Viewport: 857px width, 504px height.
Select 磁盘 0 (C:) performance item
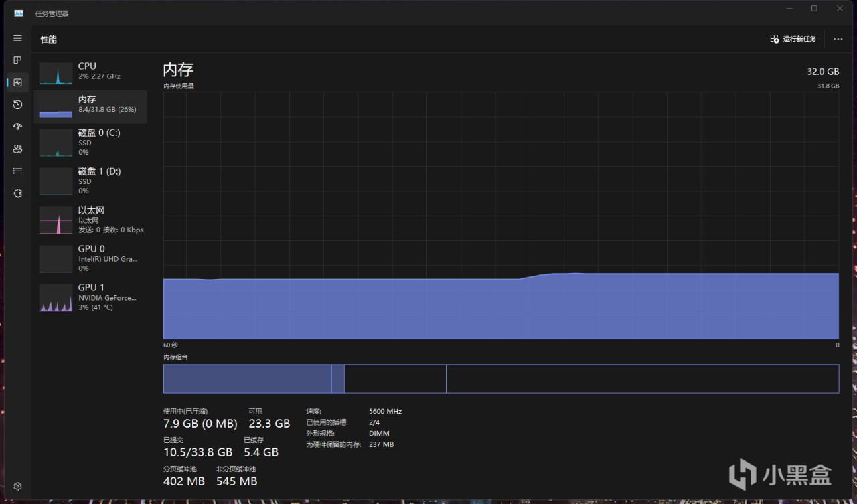pyautogui.click(x=90, y=143)
